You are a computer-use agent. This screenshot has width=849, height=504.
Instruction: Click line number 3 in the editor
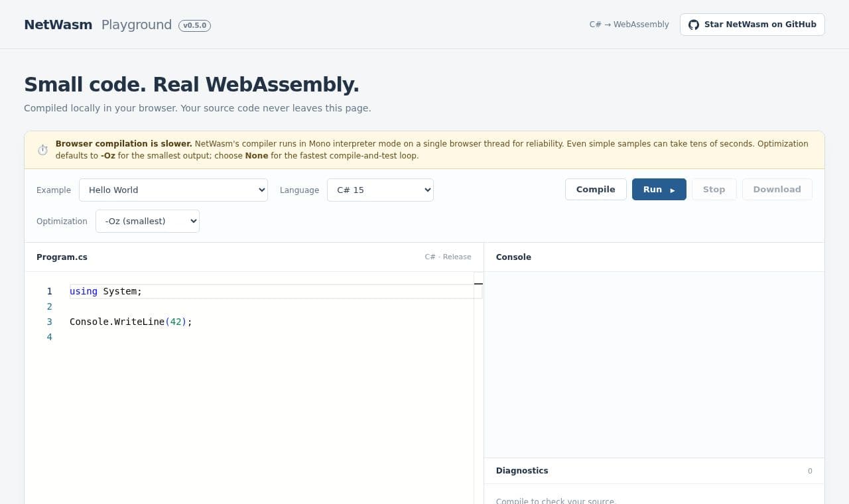click(49, 322)
